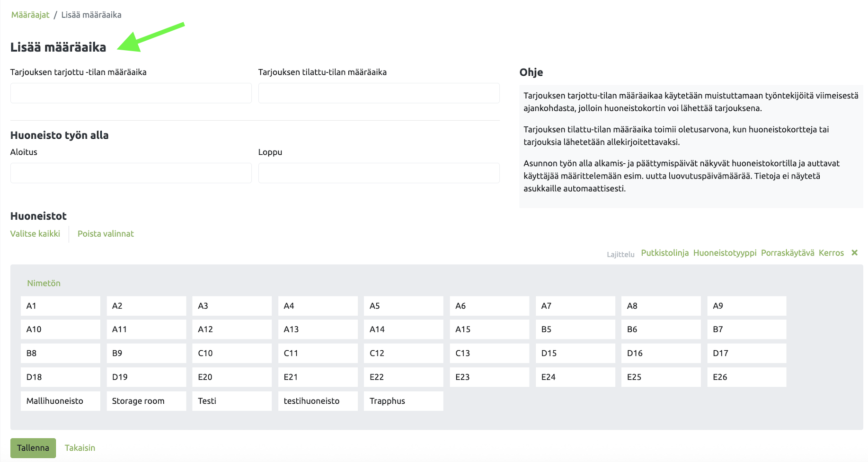
Task: Toggle apartment B5 selection
Action: [x=575, y=329]
